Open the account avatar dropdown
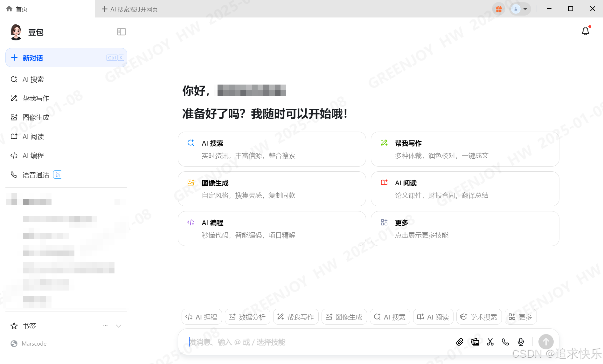603x364 pixels. [520, 9]
